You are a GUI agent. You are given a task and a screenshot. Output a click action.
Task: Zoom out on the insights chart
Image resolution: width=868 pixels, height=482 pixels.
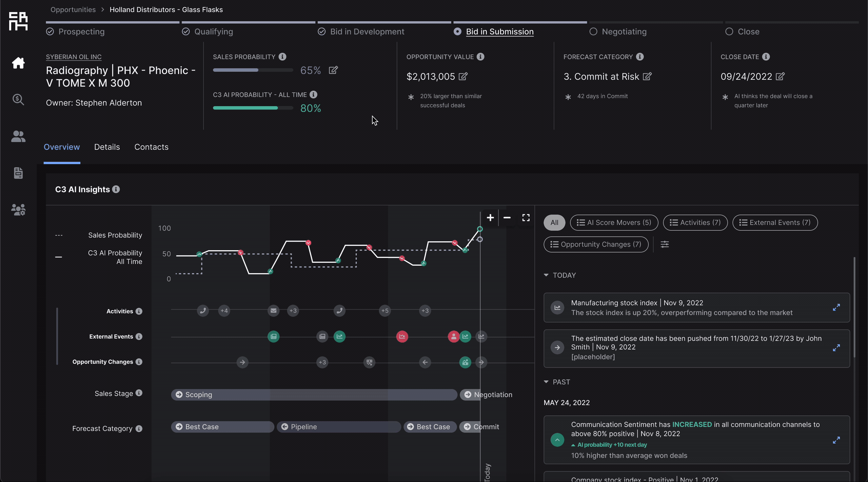[x=507, y=218]
